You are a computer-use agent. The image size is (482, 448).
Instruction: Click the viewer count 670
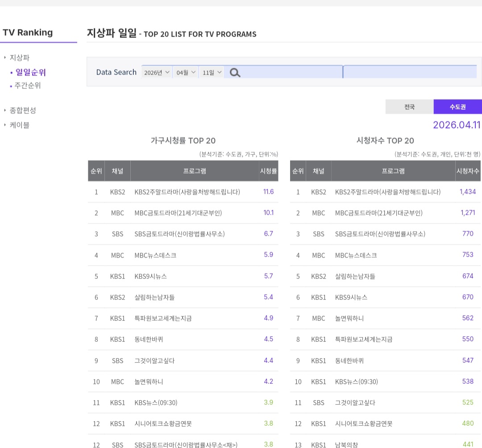468,297
